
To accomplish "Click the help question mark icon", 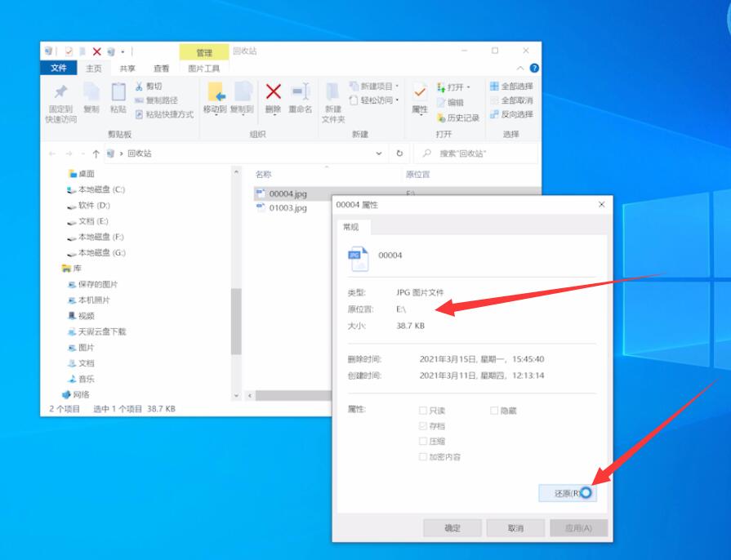I will point(534,68).
